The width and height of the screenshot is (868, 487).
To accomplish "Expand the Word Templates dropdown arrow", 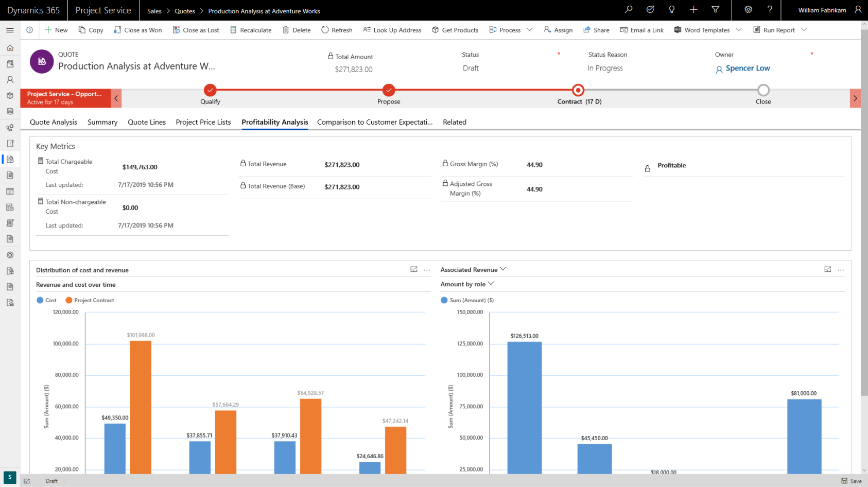I will coord(739,30).
